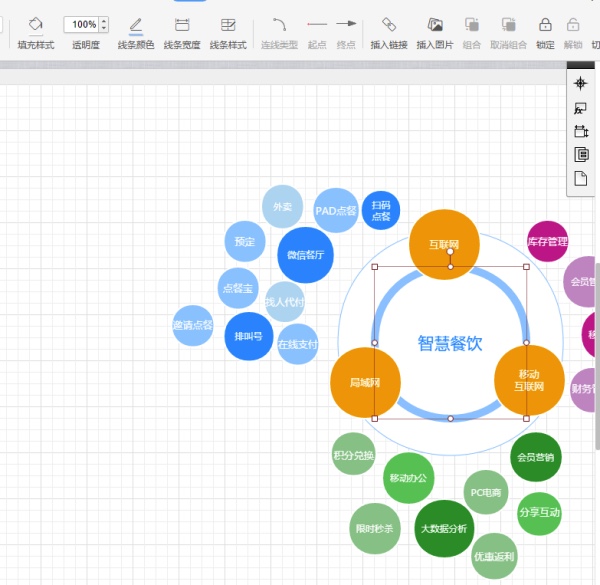Open the layers panel icon on the right dock
Viewport: 600px width, 585px height.
coord(581,154)
